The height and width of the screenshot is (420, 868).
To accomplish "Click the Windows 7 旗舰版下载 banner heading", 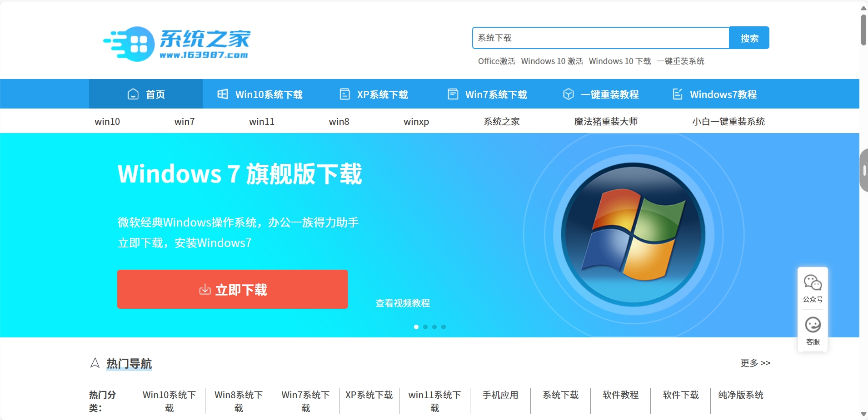I will 240,174.
